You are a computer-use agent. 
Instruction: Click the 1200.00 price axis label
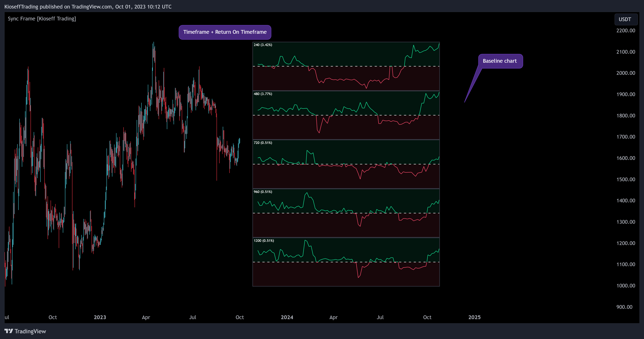(626, 243)
